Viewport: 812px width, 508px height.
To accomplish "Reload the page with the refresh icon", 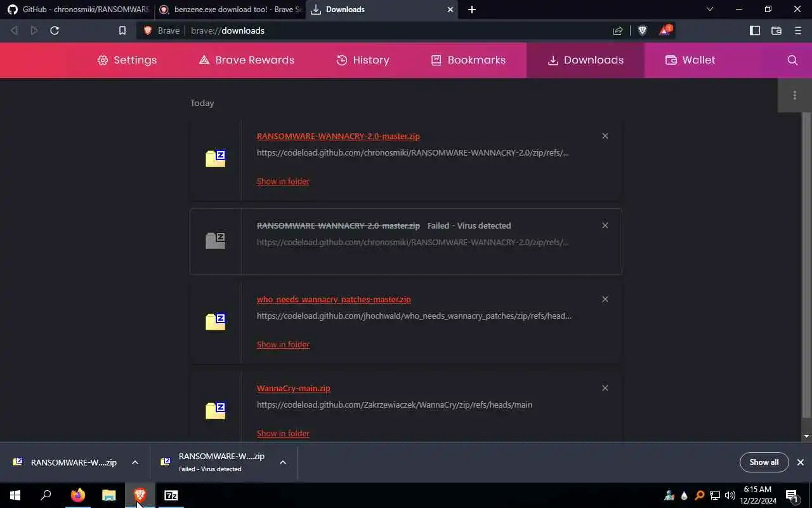I will click(x=55, y=30).
